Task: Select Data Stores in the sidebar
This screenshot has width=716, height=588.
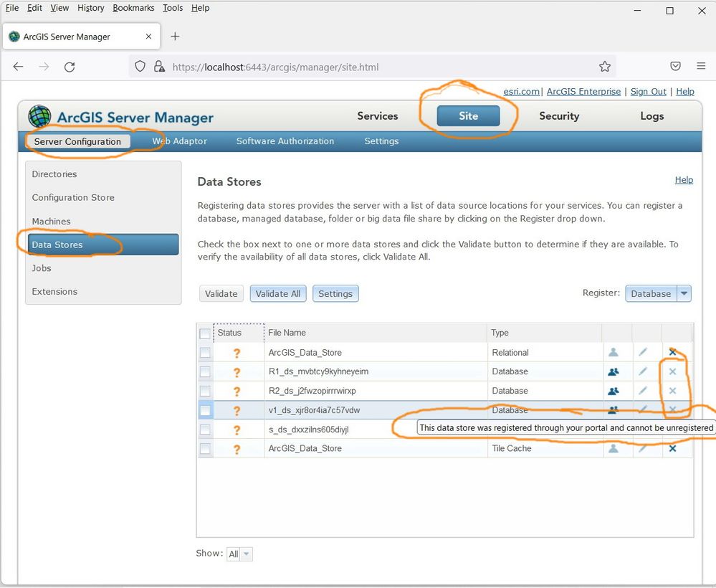Action: (103, 245)
